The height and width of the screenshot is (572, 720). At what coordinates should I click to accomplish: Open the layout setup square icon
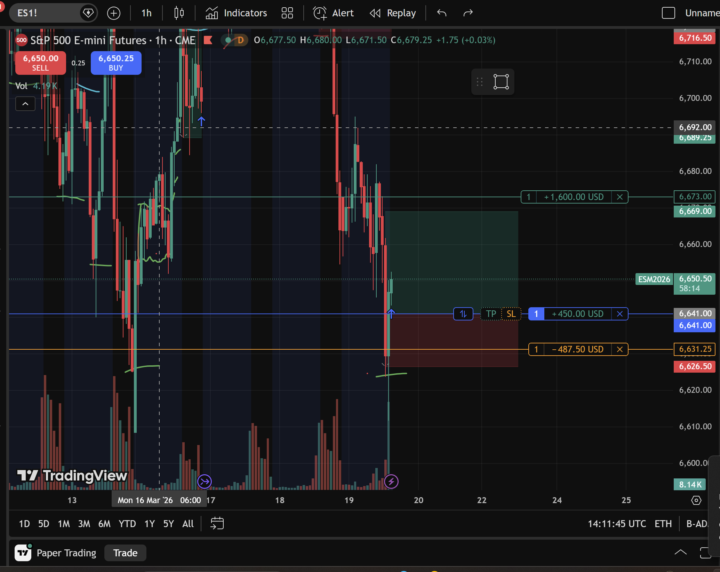668,13
